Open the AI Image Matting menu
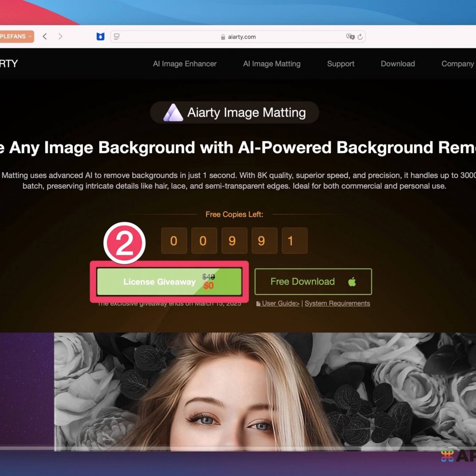 pyautogui.click(x=272, y=64)
